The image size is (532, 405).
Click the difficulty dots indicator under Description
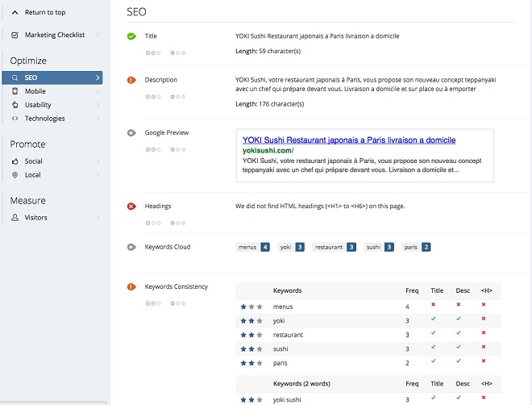[x=178, y=97]
